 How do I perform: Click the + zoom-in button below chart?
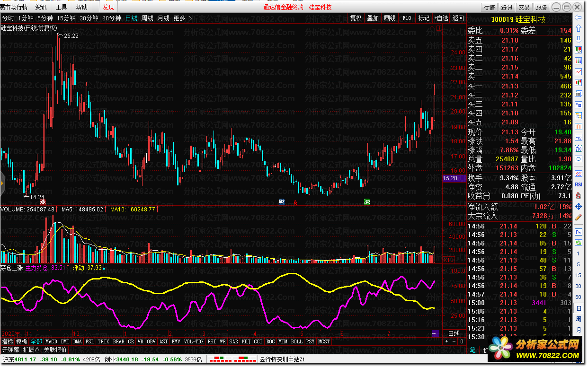[x=446, y=341]
